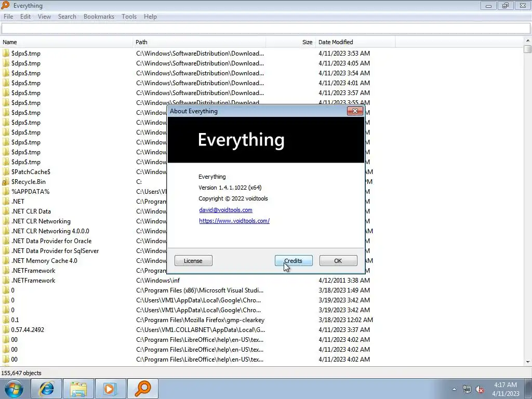Click the Everything title bar icon
Screen dimensions: 532x399
point(5,5)
